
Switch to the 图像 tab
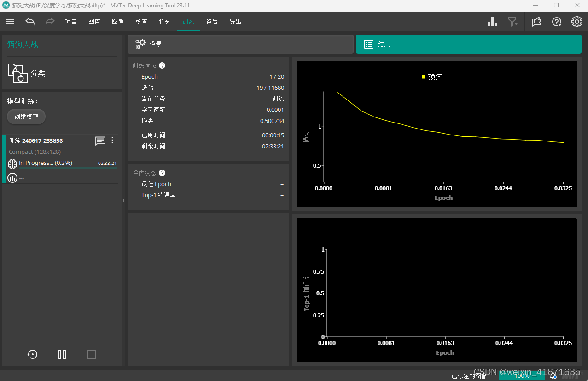(x=118, y=22)
